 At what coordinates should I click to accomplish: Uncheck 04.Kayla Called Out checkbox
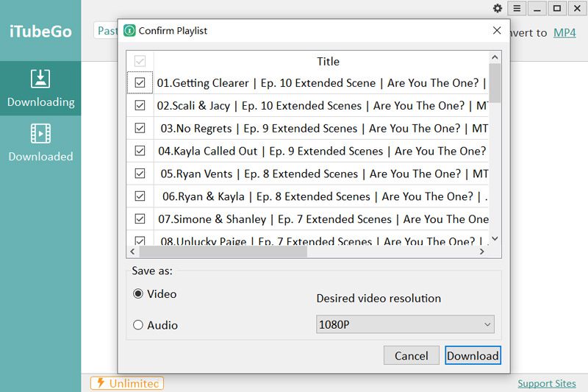pos(140,151)
